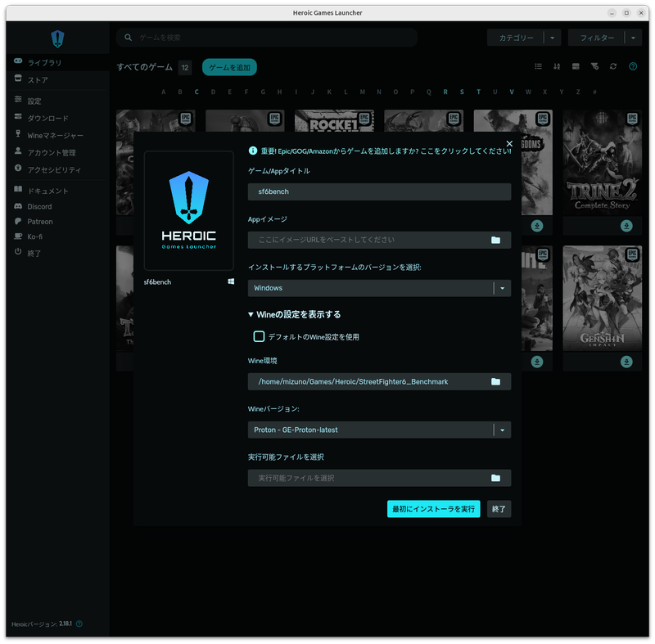
Task: Jump to letter C in alphabet filter
Action: [196, 92]
